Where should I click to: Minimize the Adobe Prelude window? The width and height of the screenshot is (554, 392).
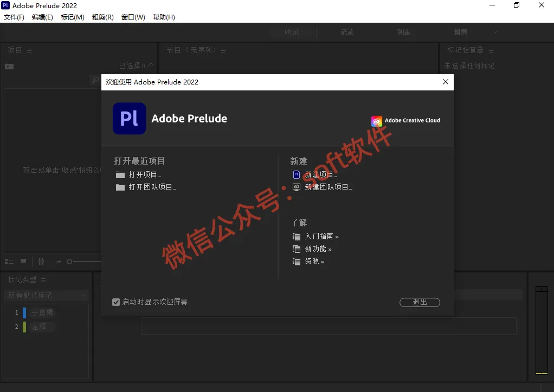(492, 5)
